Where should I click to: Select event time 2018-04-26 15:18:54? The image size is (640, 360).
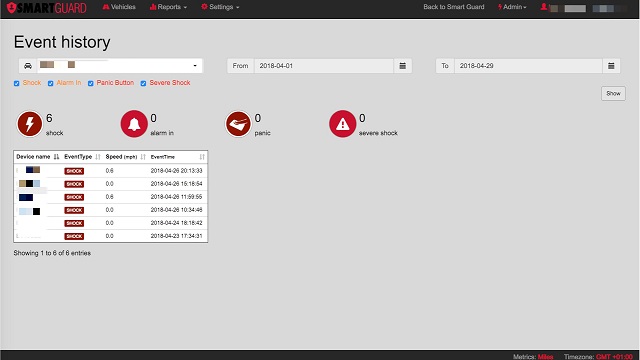click(x=176, y=184)
